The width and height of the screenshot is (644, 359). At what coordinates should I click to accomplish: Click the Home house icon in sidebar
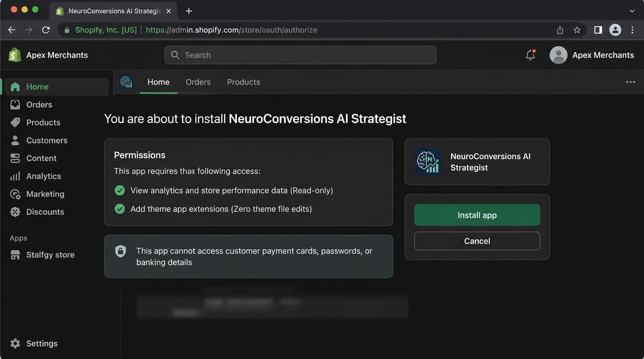[15, 87]
